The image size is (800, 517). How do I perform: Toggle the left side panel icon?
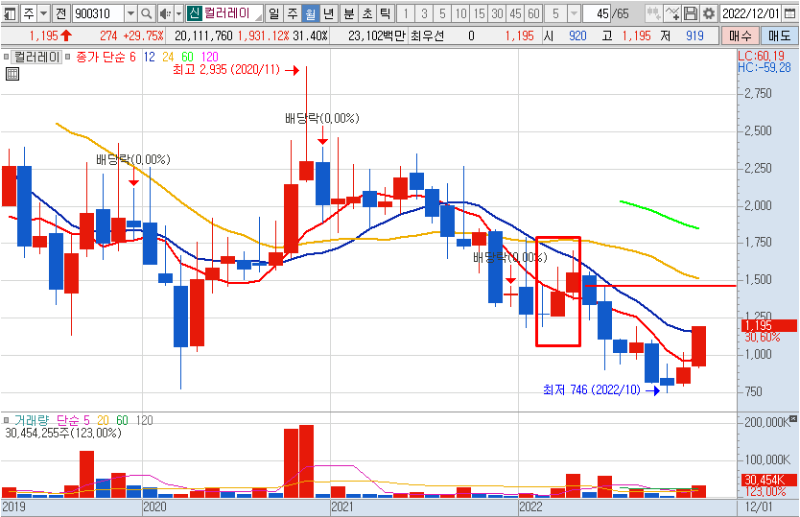(9, 13)
